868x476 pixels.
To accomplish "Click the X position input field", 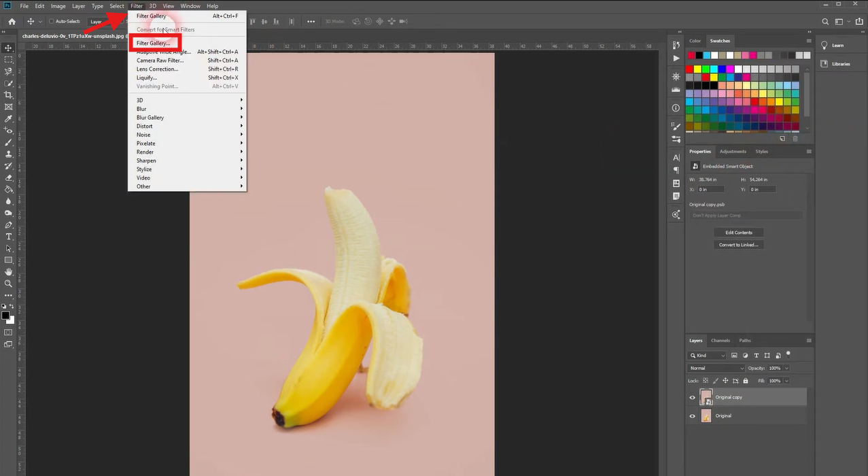I will tap(711, 190).
